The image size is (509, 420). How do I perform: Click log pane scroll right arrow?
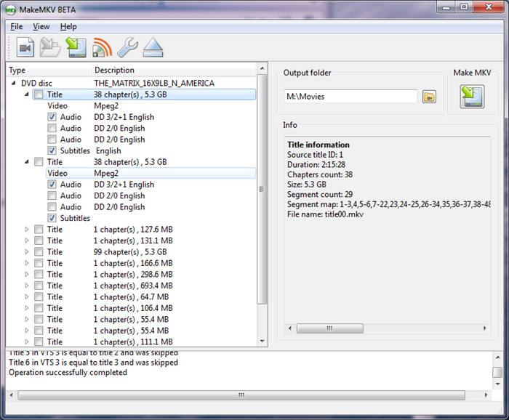click(486, 395)
